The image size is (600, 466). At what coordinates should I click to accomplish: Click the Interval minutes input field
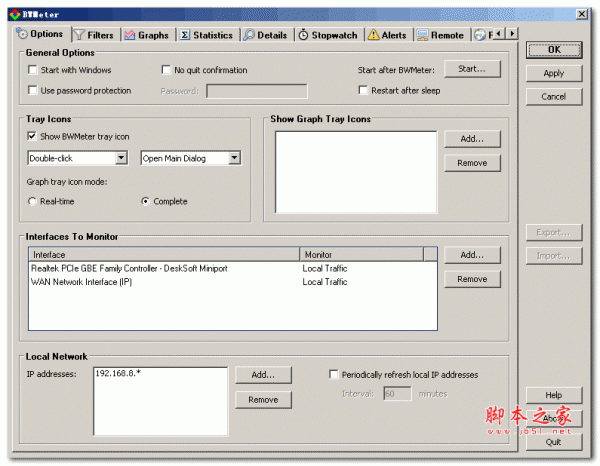coord(398,394)
